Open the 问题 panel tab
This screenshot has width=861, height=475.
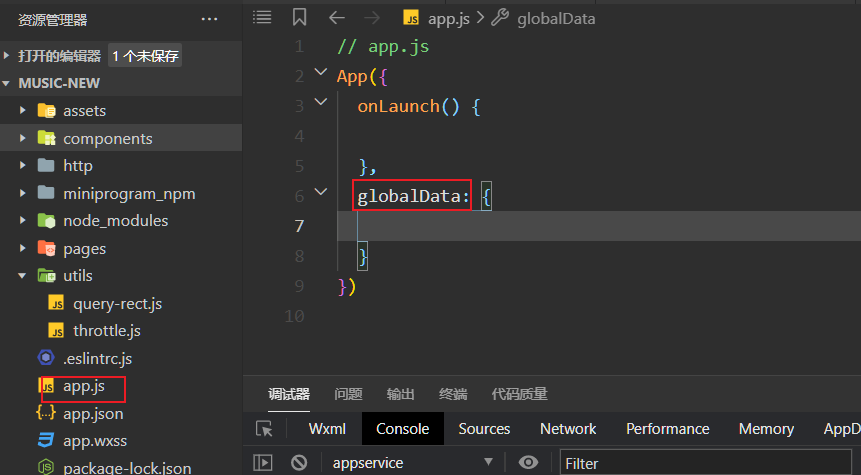click(x=348, y=394)
